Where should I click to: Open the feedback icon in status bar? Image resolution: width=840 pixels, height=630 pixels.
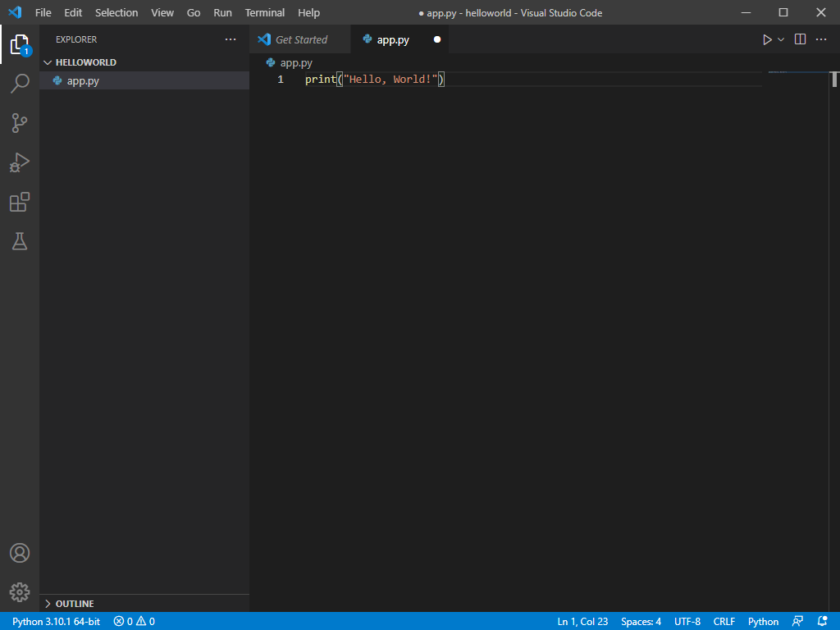point(797,622)
